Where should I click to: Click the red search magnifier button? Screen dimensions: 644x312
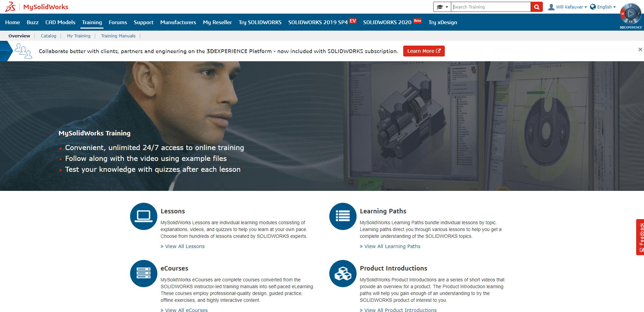[x=537, y=7]
